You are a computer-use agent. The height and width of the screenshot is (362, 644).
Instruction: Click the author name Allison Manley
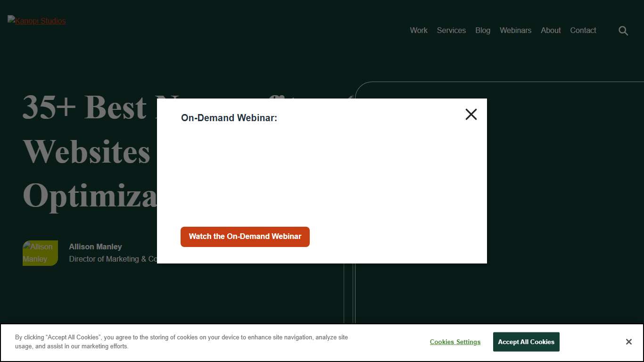click(x=95, y=247)
